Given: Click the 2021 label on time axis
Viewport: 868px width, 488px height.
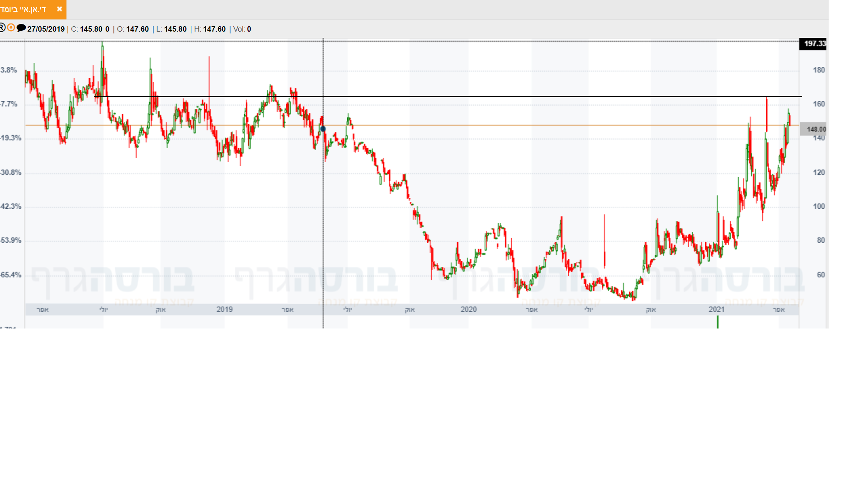Looking at the screenshot, I should pyautogui.click(x=717, y=310).
